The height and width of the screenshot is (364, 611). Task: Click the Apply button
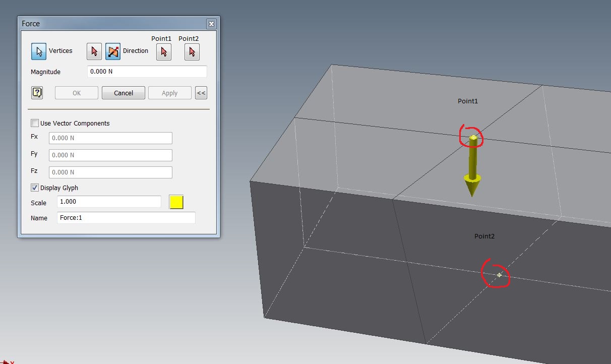point(170,93)
